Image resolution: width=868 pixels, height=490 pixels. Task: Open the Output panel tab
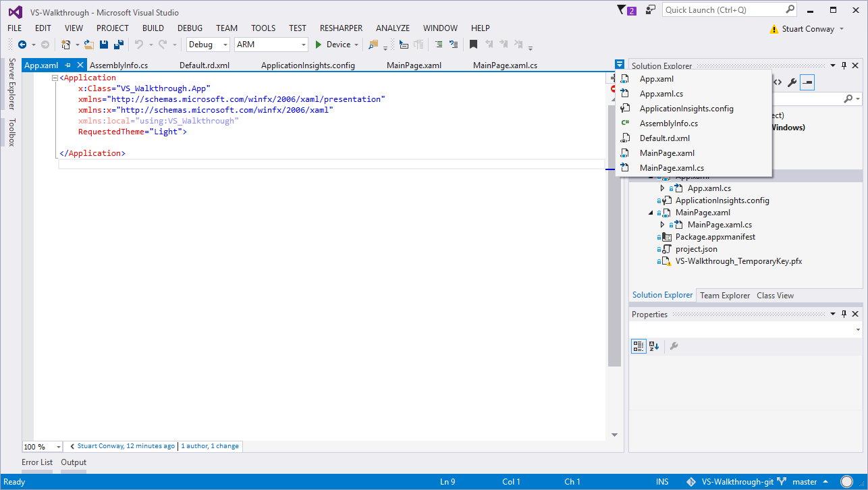pyautogui.click(x=74, y=462)
